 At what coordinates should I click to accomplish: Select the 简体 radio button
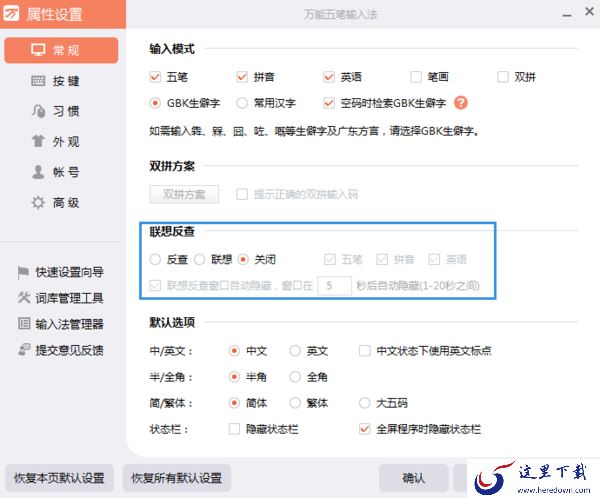(234, 403)
